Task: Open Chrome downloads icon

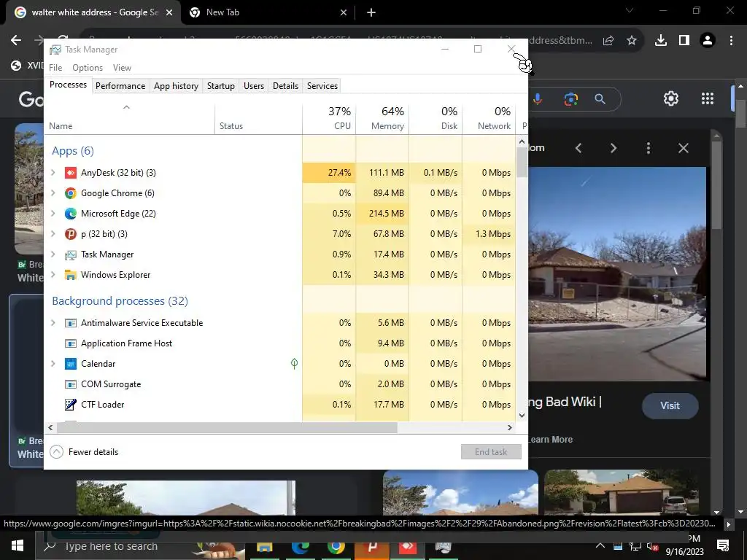Action: tap(661, 41)
